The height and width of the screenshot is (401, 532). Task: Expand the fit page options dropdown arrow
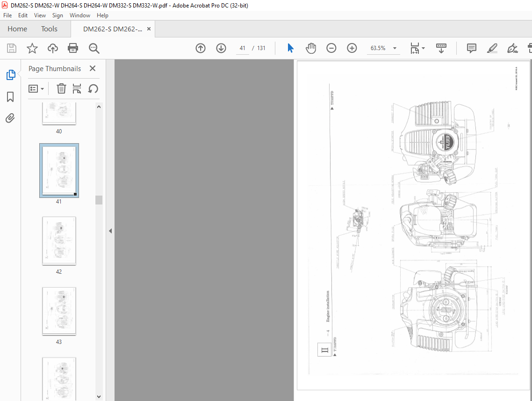(x=423, y=48)
